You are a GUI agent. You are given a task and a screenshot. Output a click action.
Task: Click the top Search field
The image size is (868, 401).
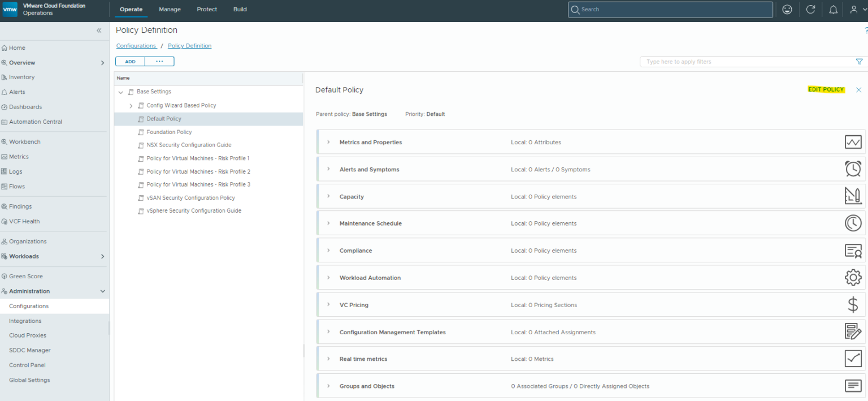[670, 10]
